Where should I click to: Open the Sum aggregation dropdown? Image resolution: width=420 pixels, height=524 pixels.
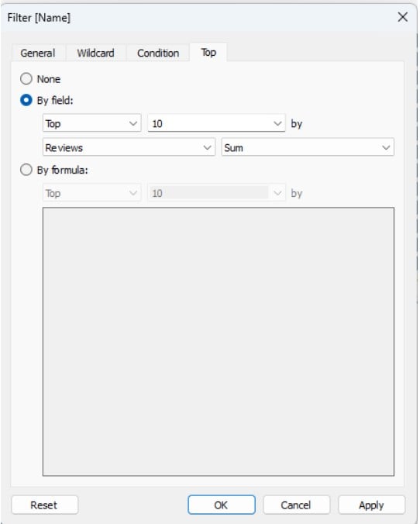308,147
